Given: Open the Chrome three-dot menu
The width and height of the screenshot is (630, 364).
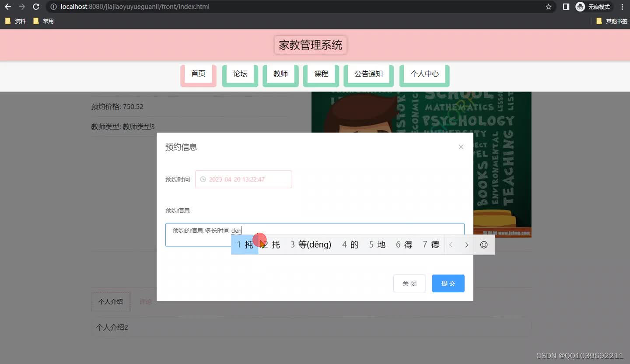Looking at the screenshot, I should 622,7.
